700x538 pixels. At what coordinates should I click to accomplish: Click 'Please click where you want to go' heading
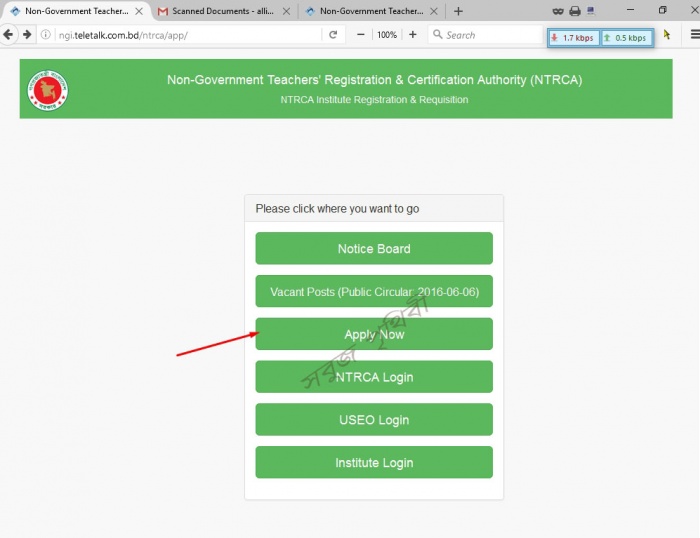pyautogui.click(x=337, y=209)
